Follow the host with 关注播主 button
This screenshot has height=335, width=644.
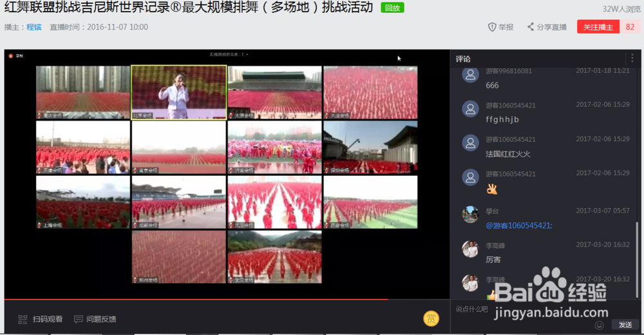(x=598, y=27)
